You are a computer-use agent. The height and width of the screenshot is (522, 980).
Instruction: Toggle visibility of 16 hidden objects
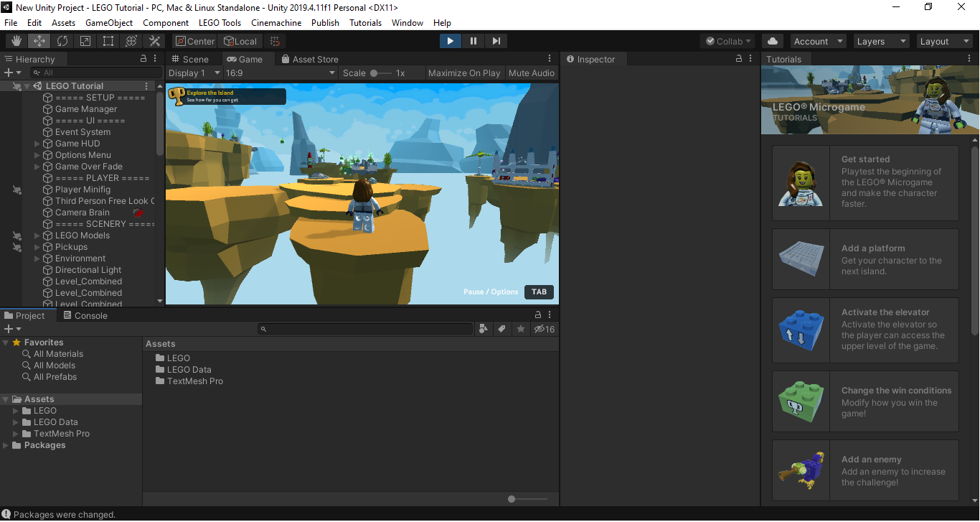pos(544,329)
